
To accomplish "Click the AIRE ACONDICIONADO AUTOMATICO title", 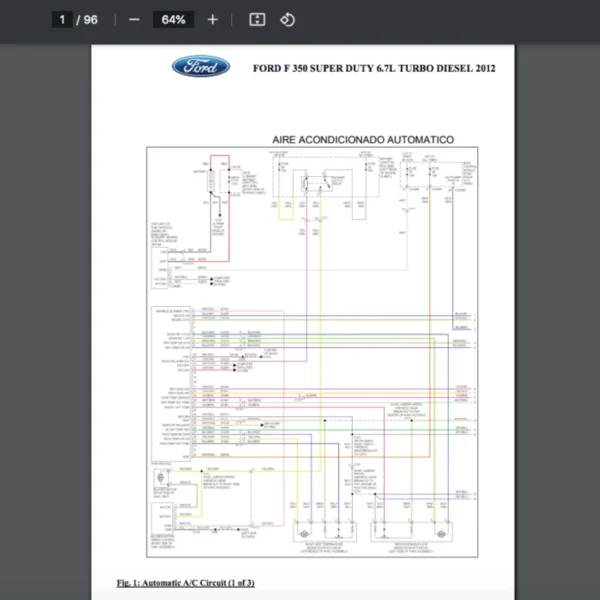I will (363, 139).
